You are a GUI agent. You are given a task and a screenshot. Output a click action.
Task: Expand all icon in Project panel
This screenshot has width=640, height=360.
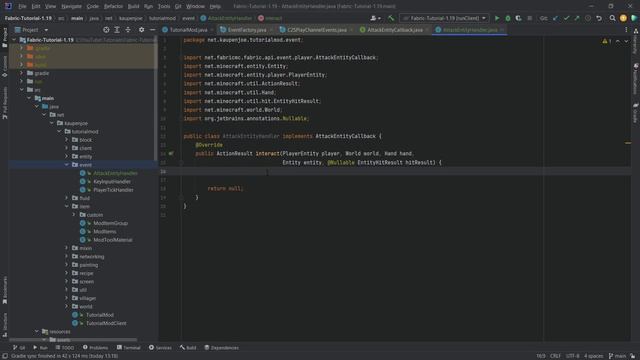pos(117,30)
